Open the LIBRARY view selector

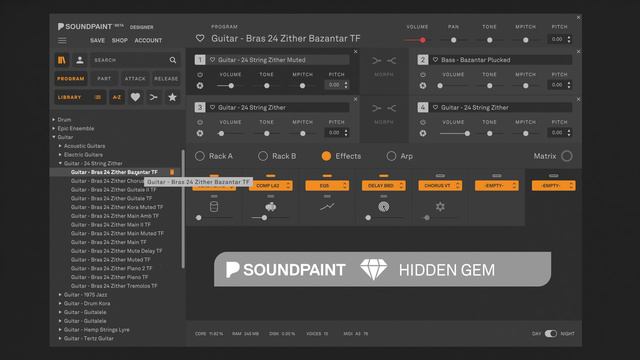80,97
